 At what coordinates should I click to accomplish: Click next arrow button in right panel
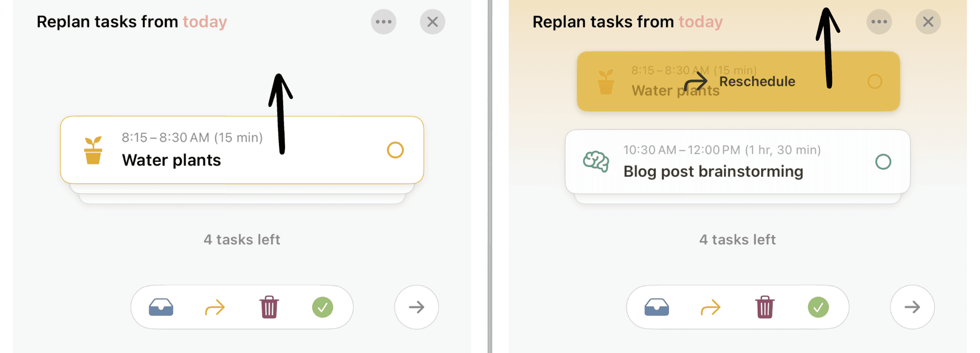pos(912,307)
